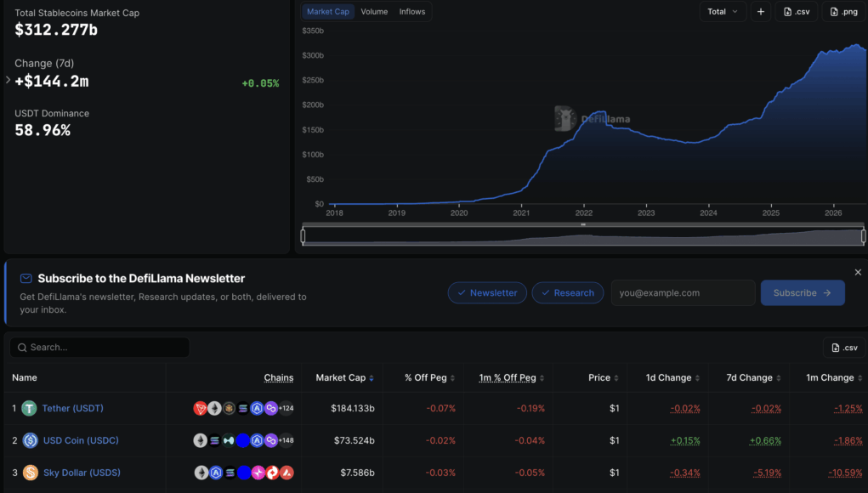The height and width of the screenshot is (493, 868).
Task: Click the Sky Dollar logo icon
Action: click(x=31, y=473)
